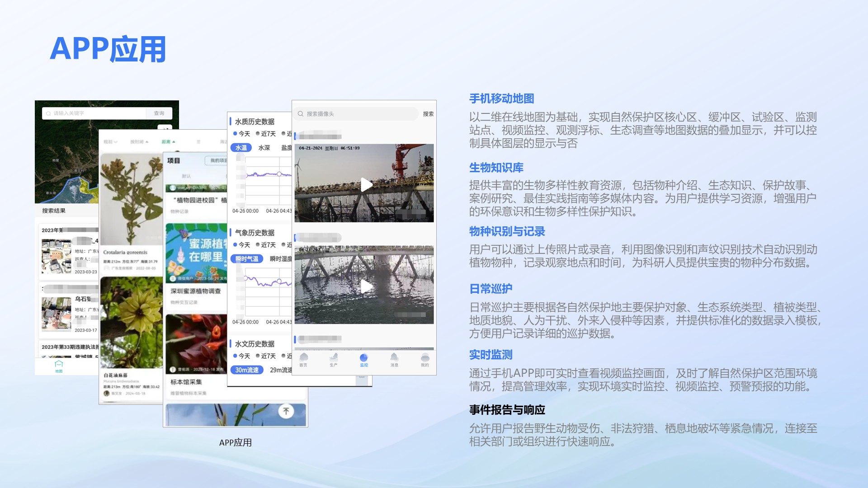Open the 2023-03-17 乌石 record thumbnail
Viewport: 868px width, 488px height.
pos(57,314)
